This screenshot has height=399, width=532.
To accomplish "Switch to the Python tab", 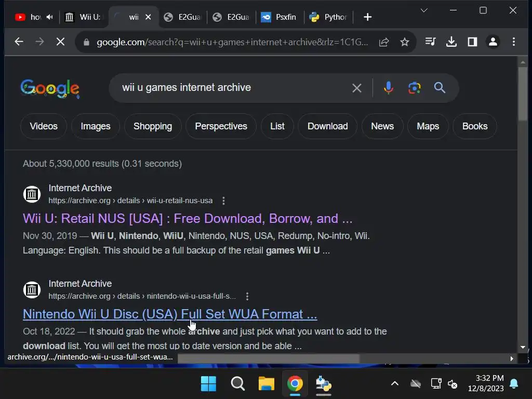I will tap(328, 17).
